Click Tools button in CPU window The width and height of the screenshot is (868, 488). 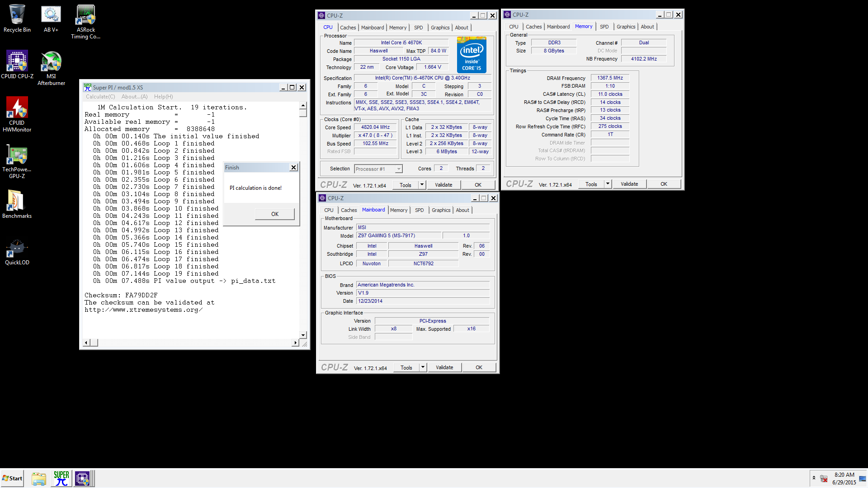pos(405,185)
